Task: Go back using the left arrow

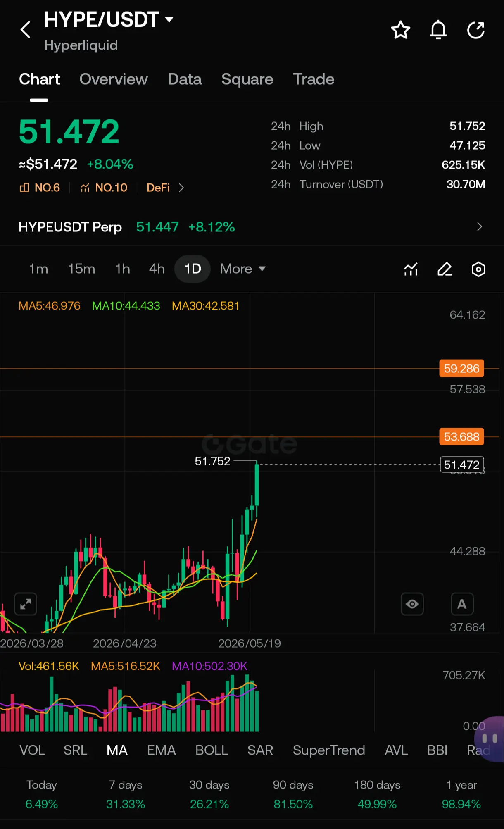Action: pyautogui.click(x=26, y=30)
